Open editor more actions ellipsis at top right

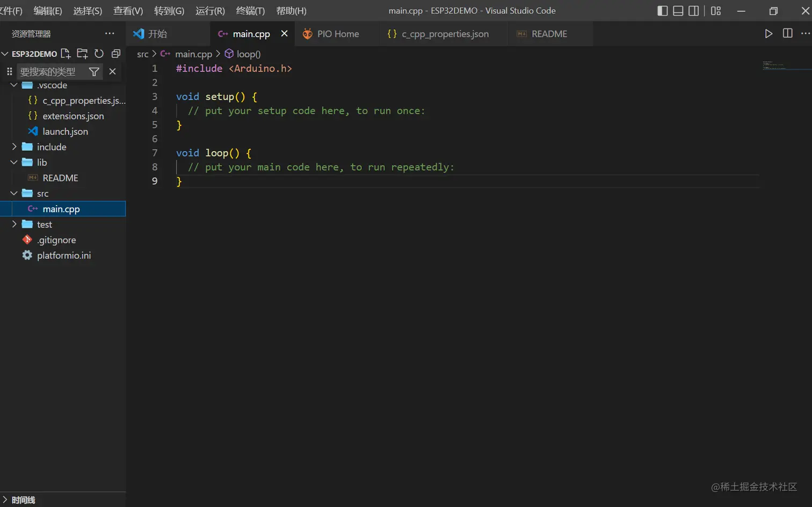point(806,33)
